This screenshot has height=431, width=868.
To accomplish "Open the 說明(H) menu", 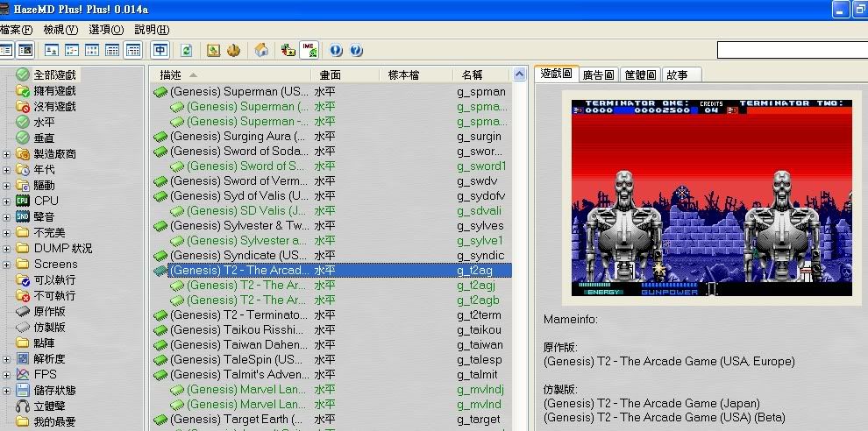I will pos(152,30).
